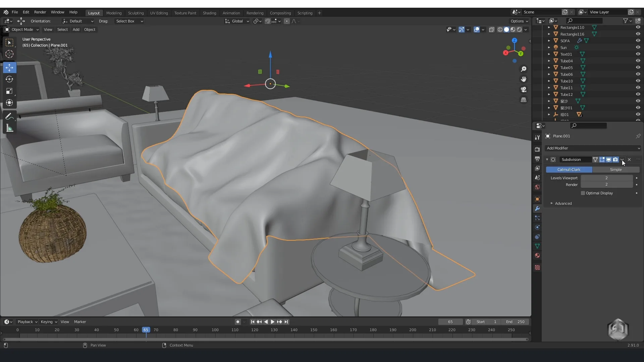Select the Modifier Properties wrench icon
The width and height of the screenshot is (644, 362).
(x=537, y=208)
